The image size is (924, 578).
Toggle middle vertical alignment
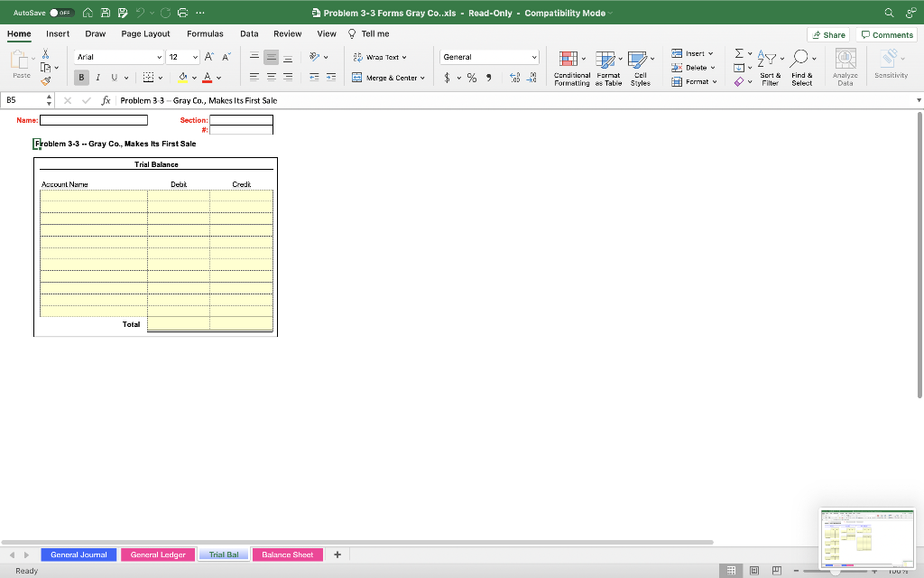coord(271,57)
